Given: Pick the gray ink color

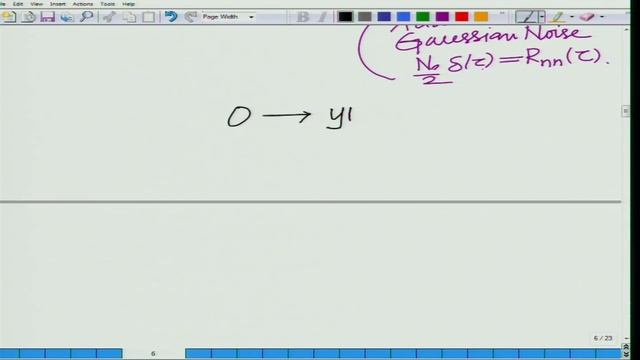Looking at the screenshot, I should [364, 17].
